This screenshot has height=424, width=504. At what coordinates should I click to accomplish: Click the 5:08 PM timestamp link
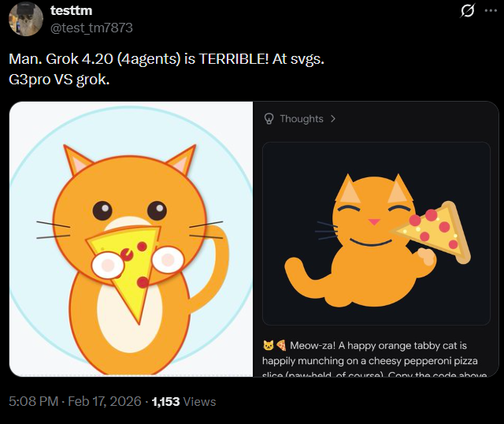34,401
